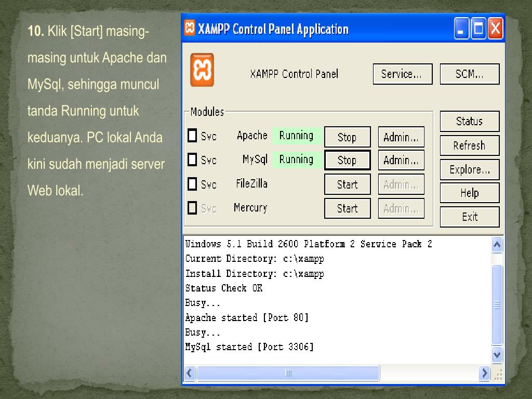Maximize the XAMPP Control Panel window
Viewport: 532px width, 399px height.
[x=478, y=28]
